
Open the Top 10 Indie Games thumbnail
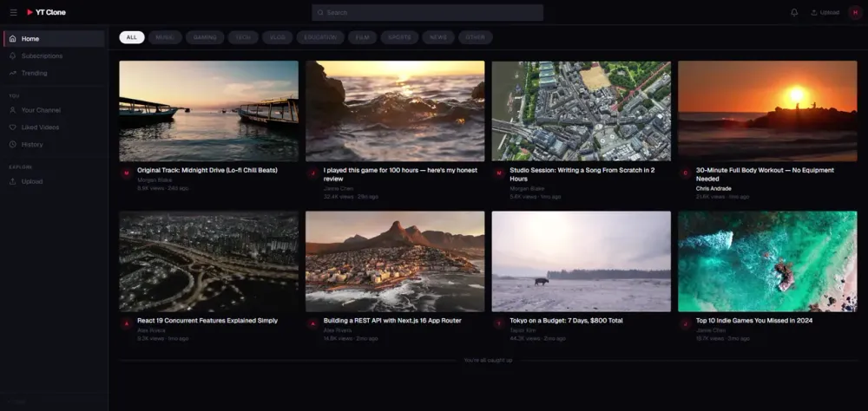(767, 261)
